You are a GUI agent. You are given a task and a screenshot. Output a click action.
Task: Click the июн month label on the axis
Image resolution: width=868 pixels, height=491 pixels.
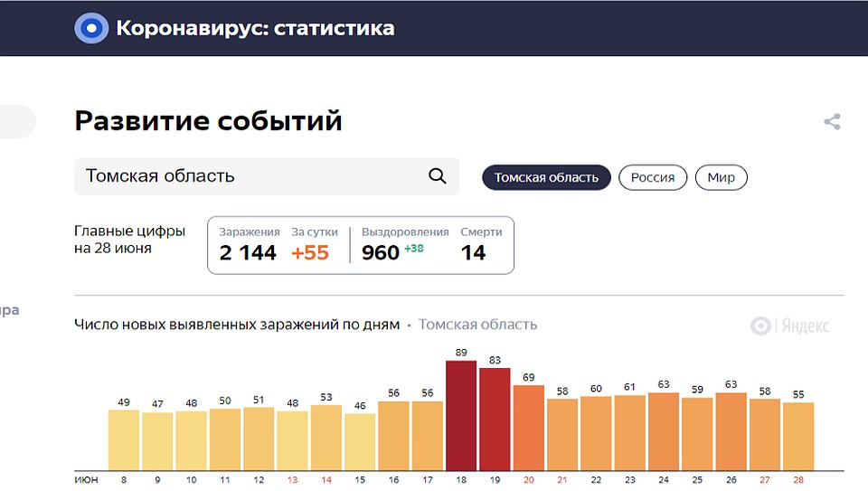86,480
